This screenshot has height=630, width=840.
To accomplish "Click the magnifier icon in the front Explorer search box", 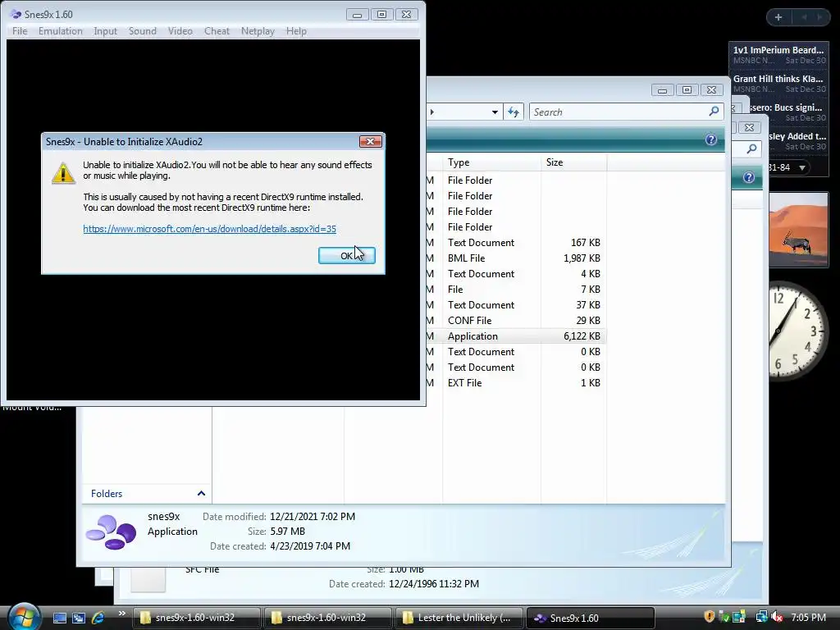I will tap(714, 112).
